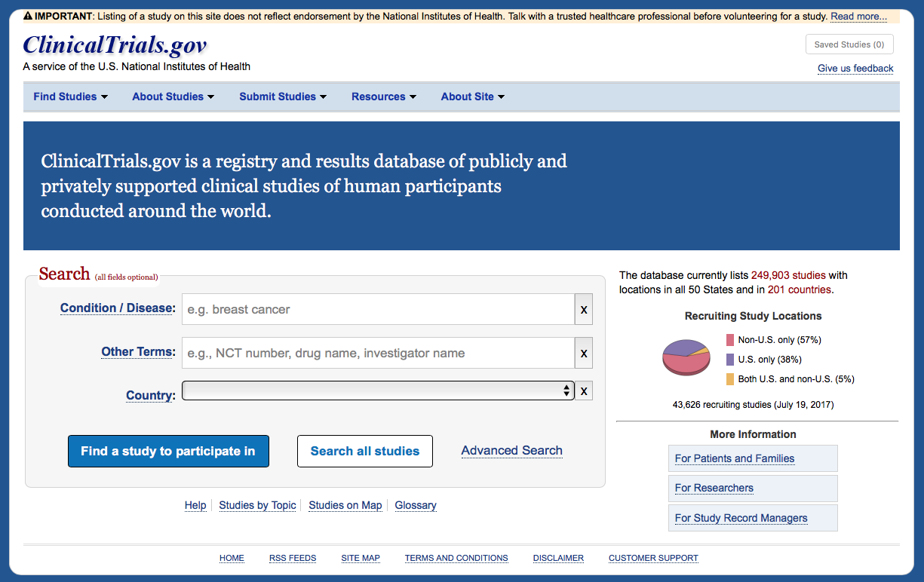Follow the For Patients and Families link
The height and width of the screenshot is (582, 924).
734,458
